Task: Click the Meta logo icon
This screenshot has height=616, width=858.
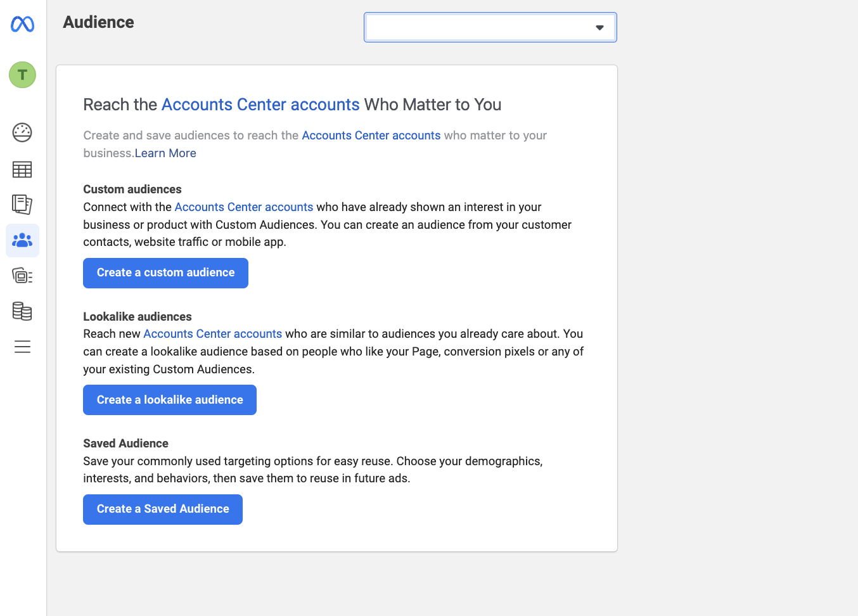Action: click(22, 24)
